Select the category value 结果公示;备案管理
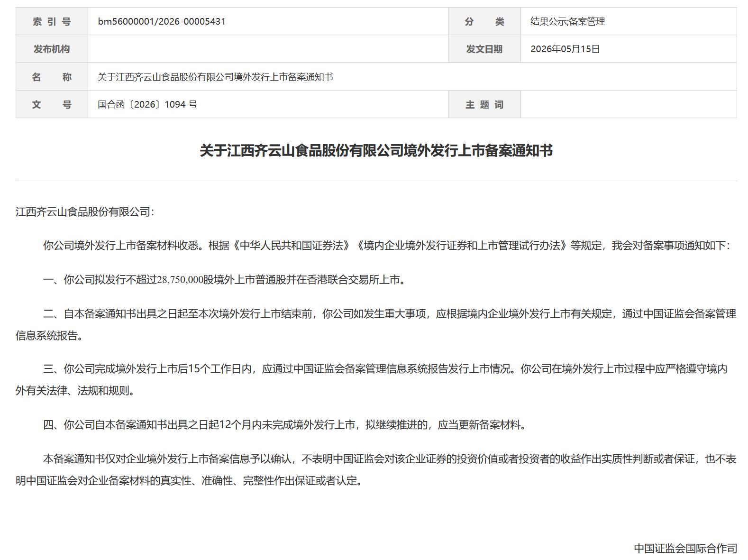The image size is (748, 560). (x=567, y=21)
